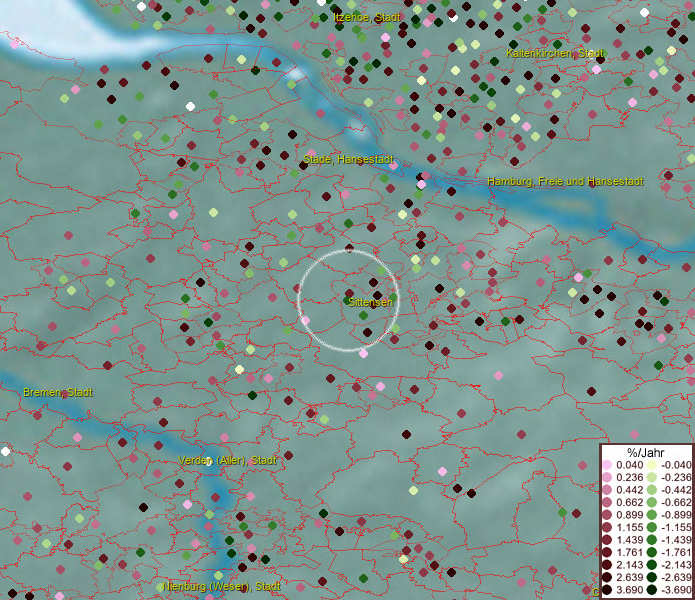Viewport: 695px width, 600px height.
Task: Click the -0.236 legend value
Action: [x=676, y=477]
